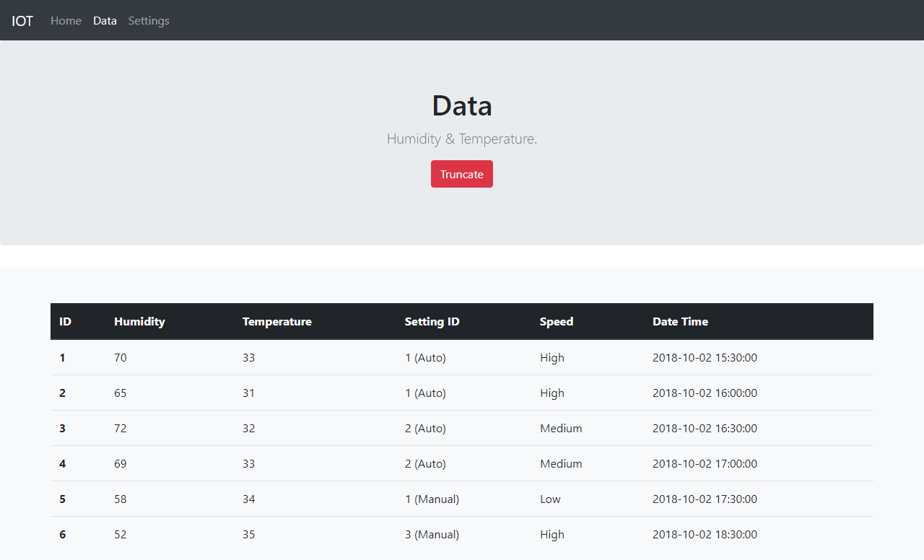Click timestamp 2018-10-02 17:00:00

tap(705, 463)
